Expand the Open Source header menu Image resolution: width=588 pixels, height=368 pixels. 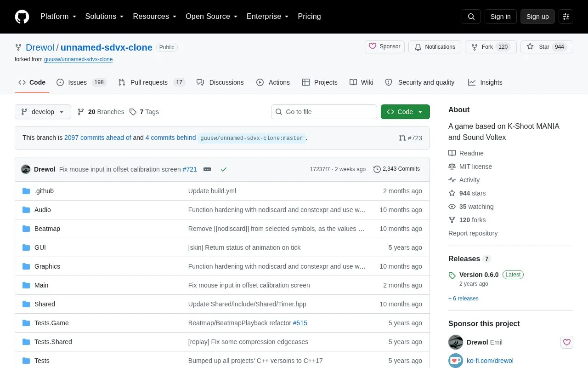point(212,17)
